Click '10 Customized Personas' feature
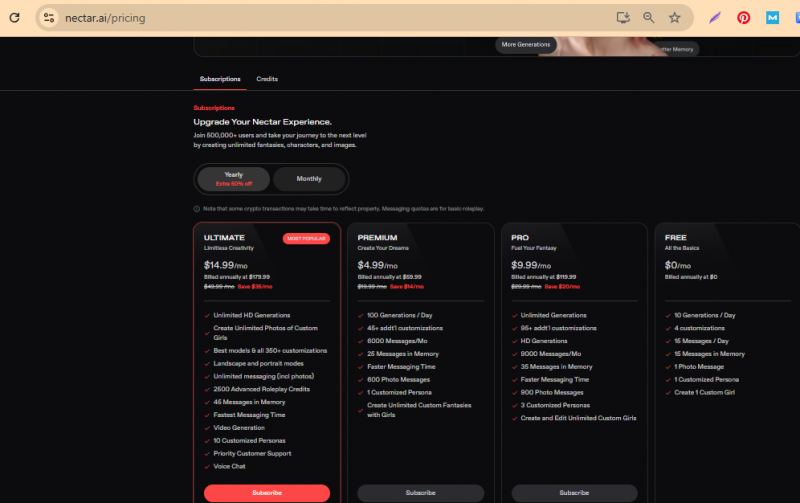 pyautogui.click(x=249, y=441)
